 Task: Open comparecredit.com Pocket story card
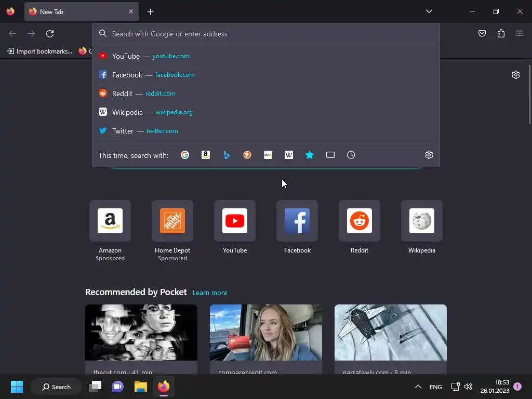[x=266, y=339]
